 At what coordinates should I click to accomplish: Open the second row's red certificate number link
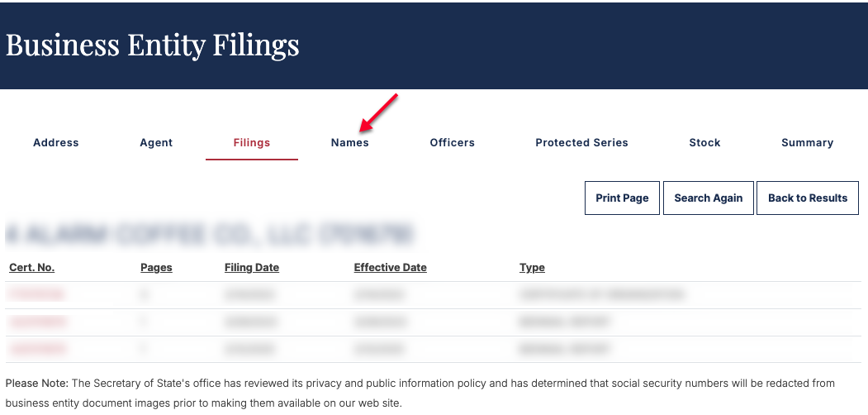click(x=38, y=322)
